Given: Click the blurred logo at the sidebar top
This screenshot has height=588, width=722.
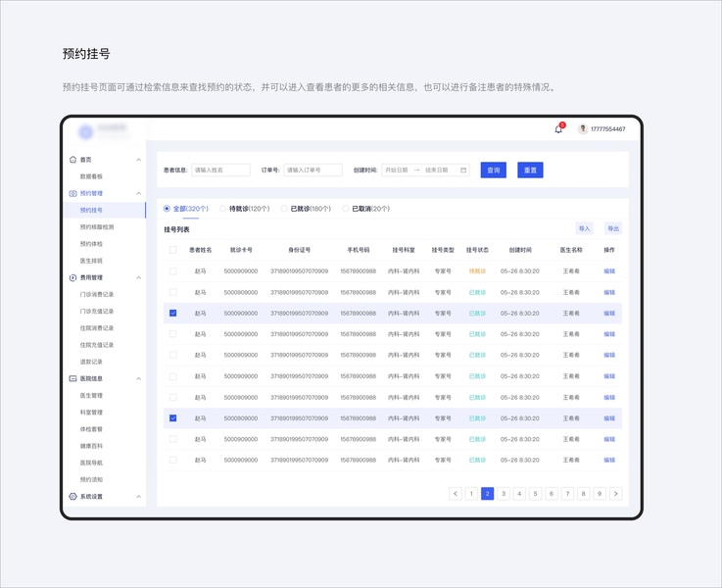Looking at the screenshot, I should click(x=85, y=132).
